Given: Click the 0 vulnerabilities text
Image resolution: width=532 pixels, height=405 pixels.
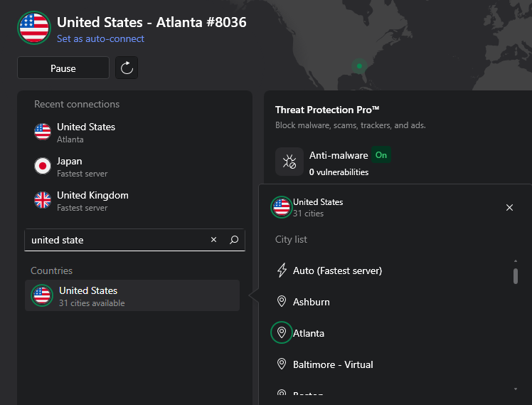Looking at the screenshot, I should [339, 172].
